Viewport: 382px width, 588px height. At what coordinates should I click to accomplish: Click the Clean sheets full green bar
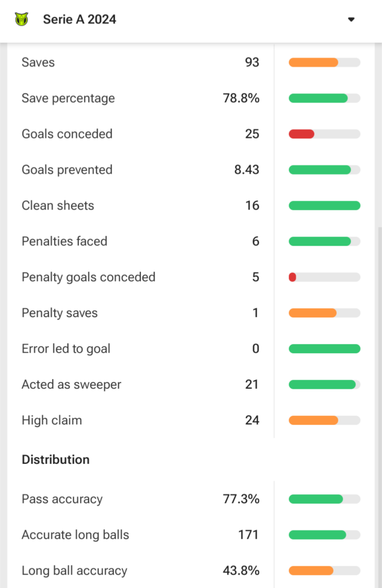tap(324, 206)
